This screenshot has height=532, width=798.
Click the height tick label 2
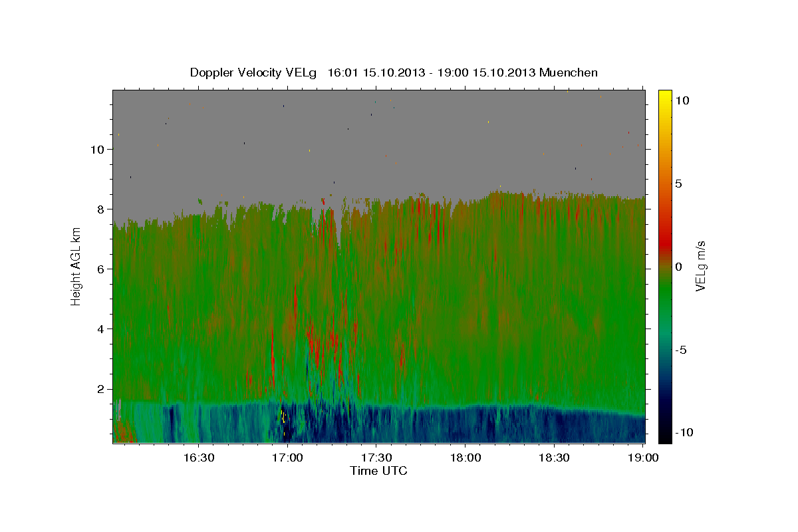click(102, 389)
